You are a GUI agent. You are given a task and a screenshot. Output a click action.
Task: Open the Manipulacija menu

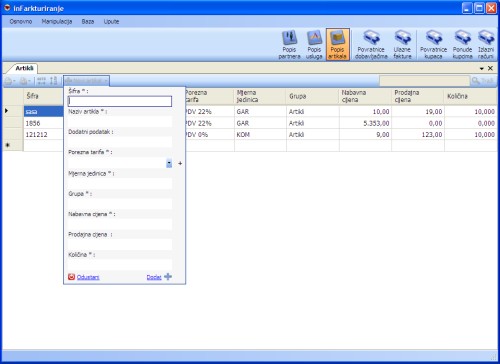coord(57,22)
